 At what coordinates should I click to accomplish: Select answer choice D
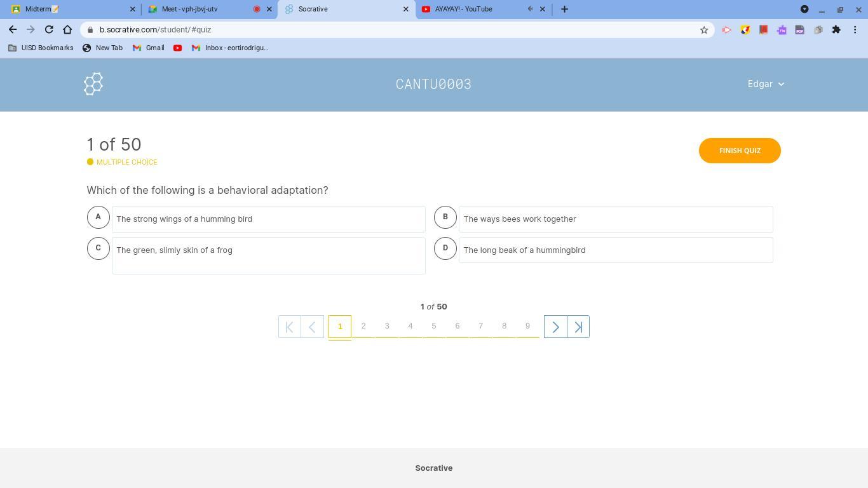(445, 248)
